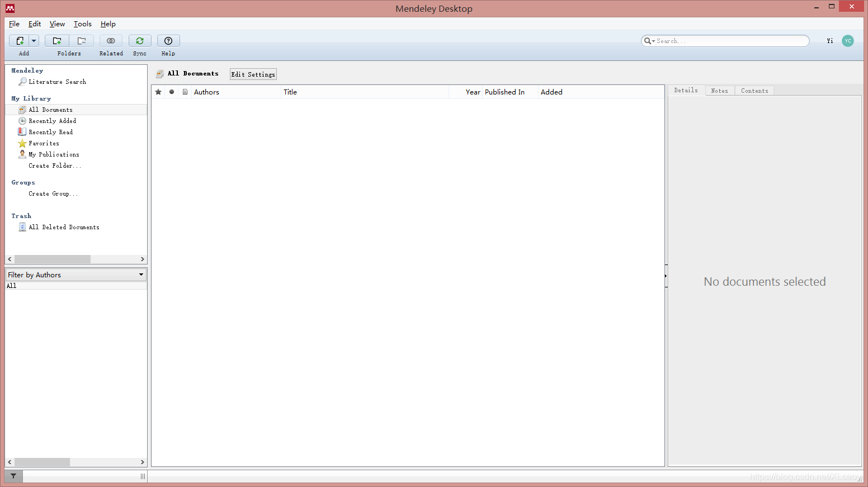This screenshot has height=487, width=868.
Task: Click filter panel scrollbar left arrow
Action: (x=10, y=462)
